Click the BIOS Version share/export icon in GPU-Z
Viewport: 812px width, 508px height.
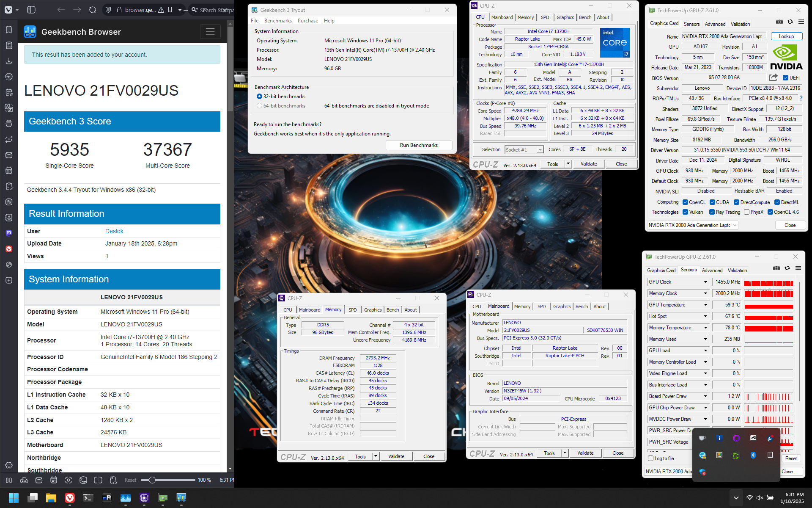[773, 77]
